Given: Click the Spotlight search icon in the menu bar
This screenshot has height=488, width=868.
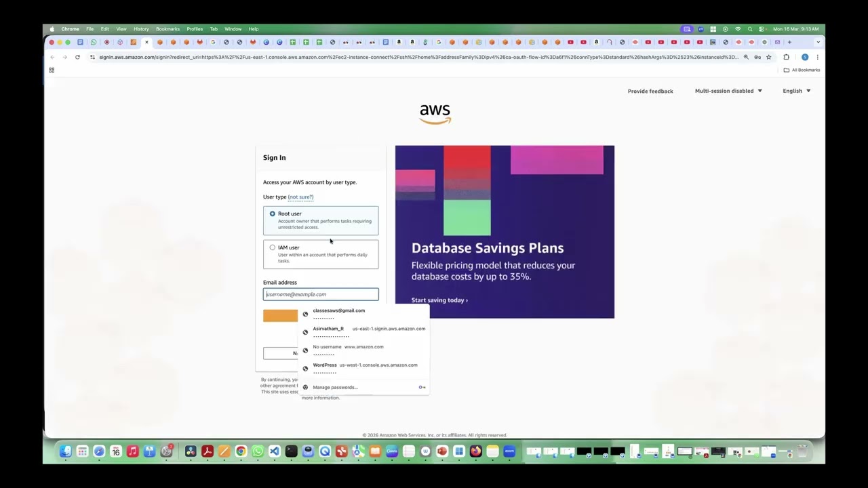Looking at the screenshot, I should tap(750, 29).
